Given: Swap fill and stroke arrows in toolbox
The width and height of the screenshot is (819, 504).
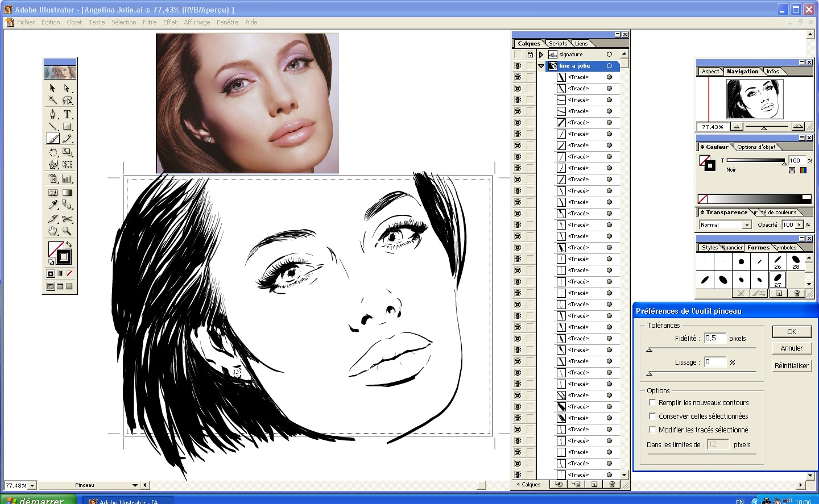Looking at the screenshot, I should coord(69,244).
